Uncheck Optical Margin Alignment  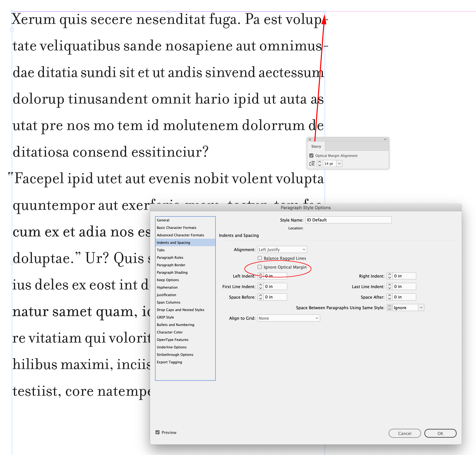point(311,156)
